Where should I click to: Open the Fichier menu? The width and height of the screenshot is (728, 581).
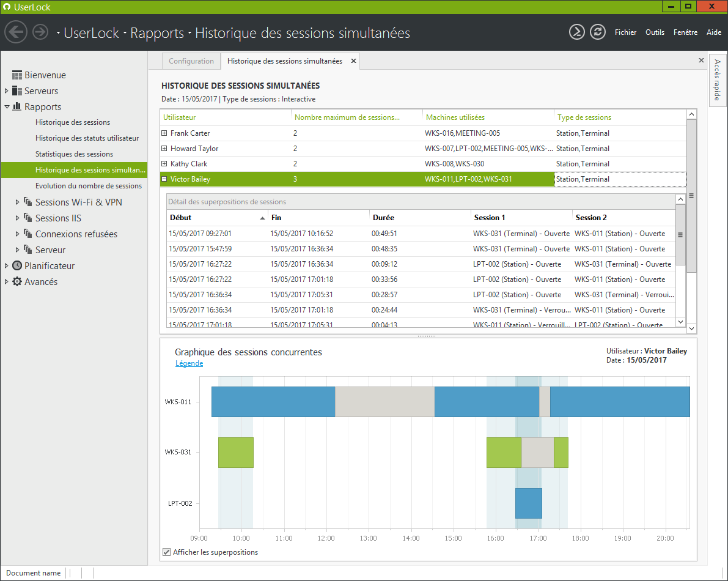tap(625, 32)
